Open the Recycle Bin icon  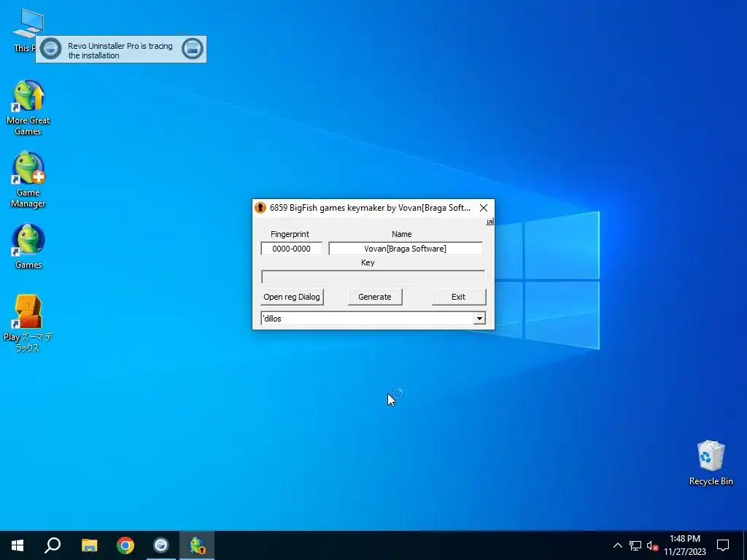pos(711,463)
